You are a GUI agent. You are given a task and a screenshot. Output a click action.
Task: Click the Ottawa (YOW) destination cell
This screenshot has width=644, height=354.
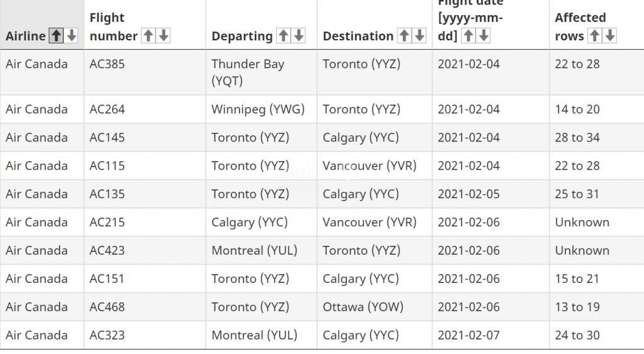[375, 307]
